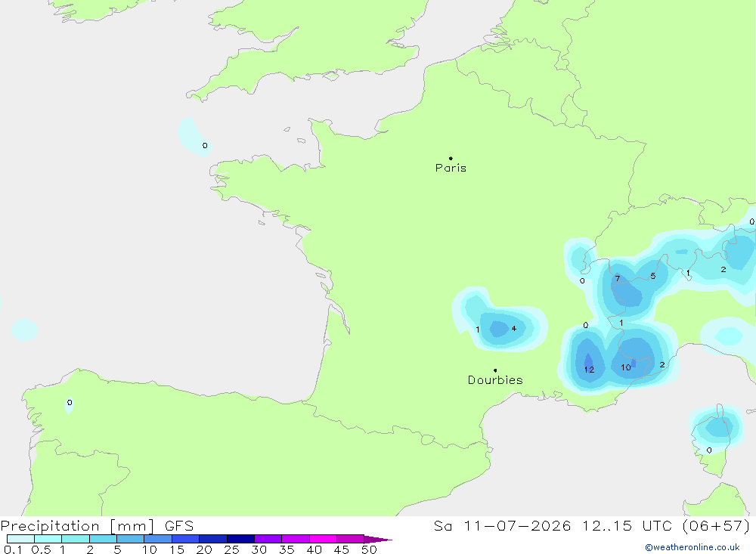Click the '45' legend scale number
756x554 pixels.
click(342, 549)
